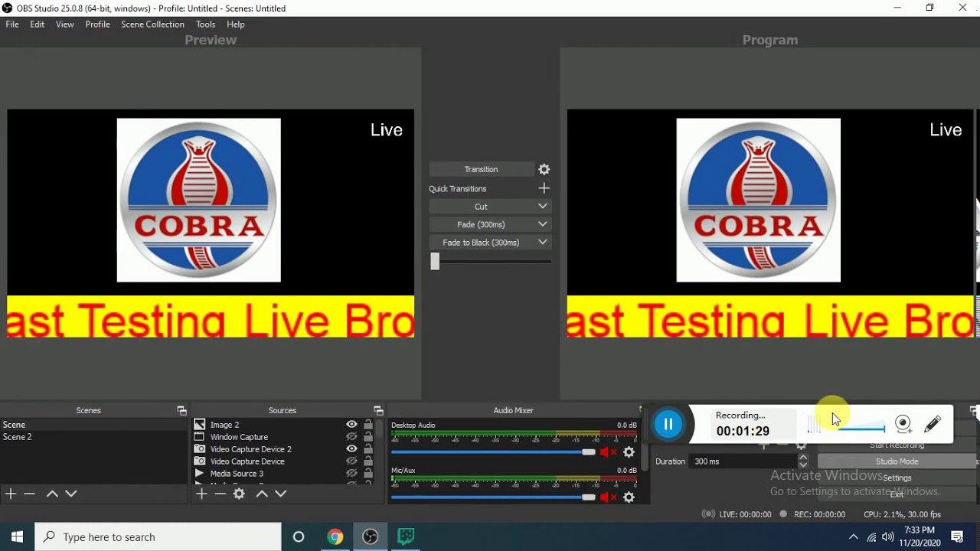The width and height of the screenshot is (980, 551).
Task: Open the Profile menu
Action: (x=97, y=24)
